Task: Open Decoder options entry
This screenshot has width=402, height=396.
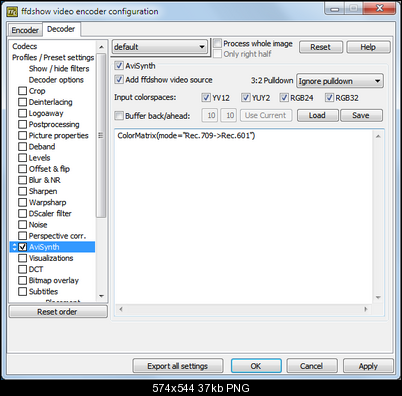Action: [x=56, y=80]
